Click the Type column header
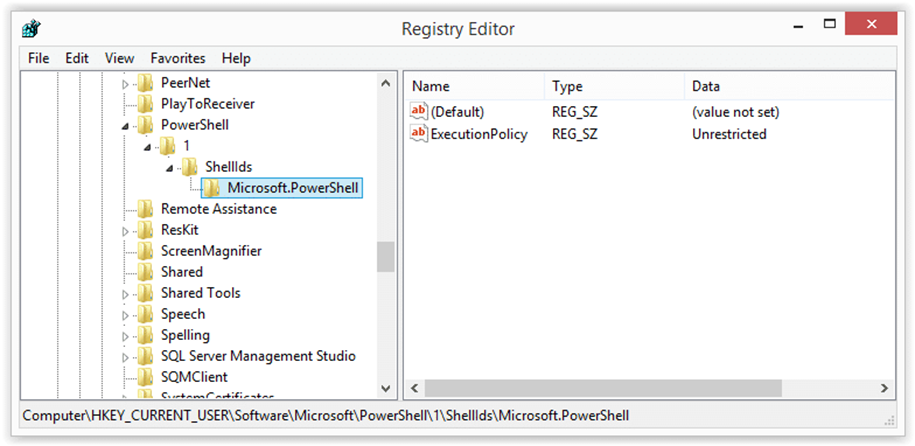Screen dimensions: 915x446 (x=567, y=87)
